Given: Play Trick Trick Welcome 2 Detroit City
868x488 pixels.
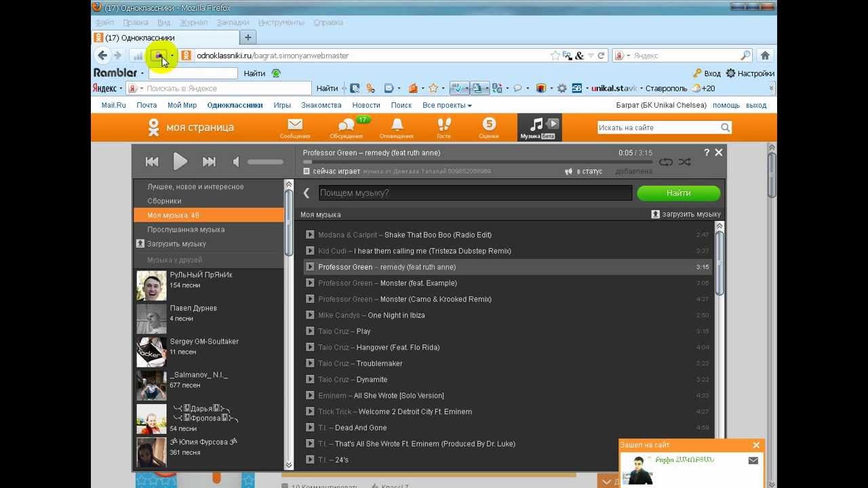Looking at the screenshot, I should pos(310,411).
